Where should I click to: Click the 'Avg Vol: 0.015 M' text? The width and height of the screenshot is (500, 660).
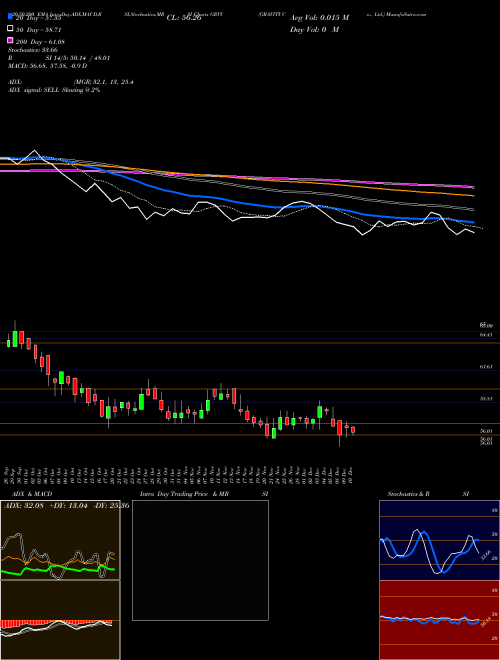click(319, 18)
